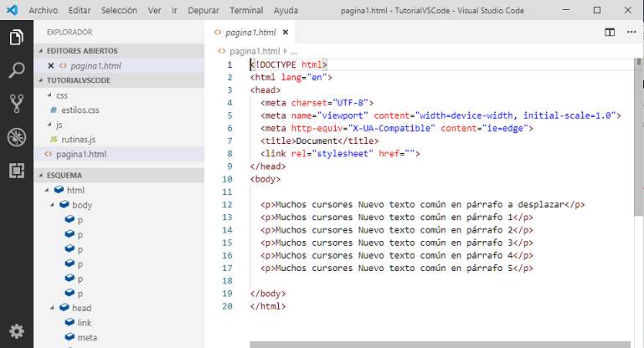Open the Extensions view
Image resolution: width=644 pixels, height=348 pixels.
[x=17, y=171]
